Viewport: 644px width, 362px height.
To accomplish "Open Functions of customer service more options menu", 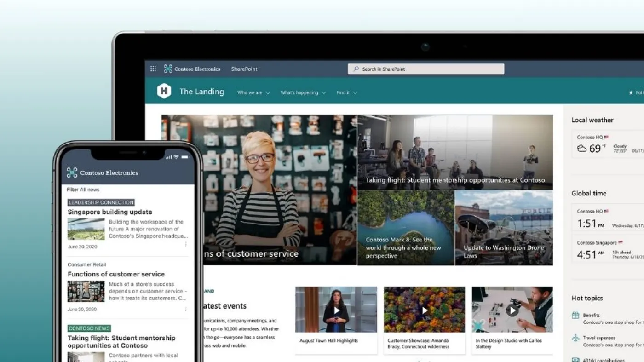I will (186, 309).
